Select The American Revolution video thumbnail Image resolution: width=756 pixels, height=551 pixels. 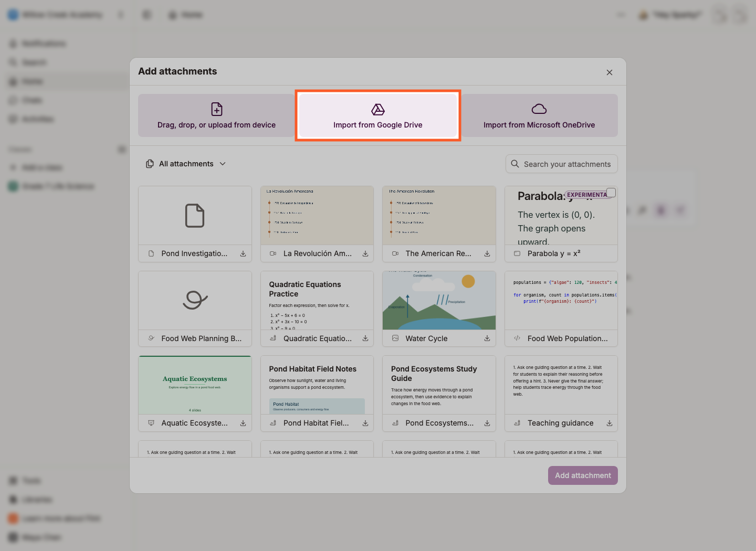point(439,216)
